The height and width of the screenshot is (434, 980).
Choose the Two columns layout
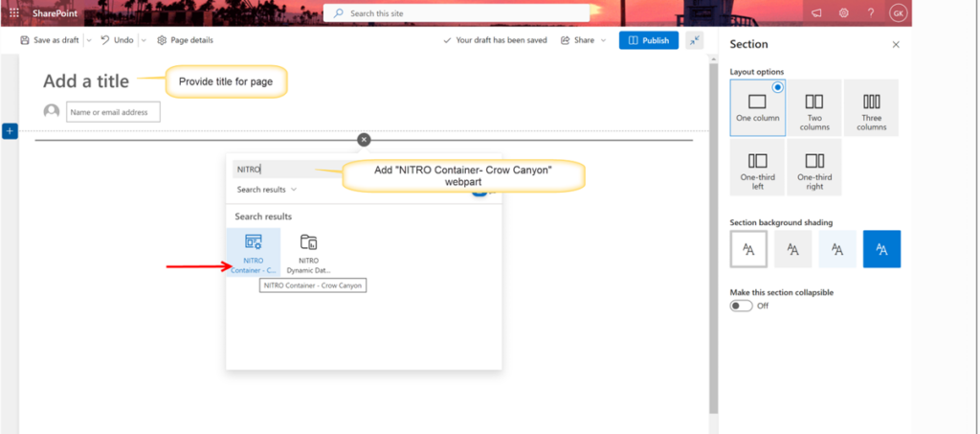(x=814, y=107)
